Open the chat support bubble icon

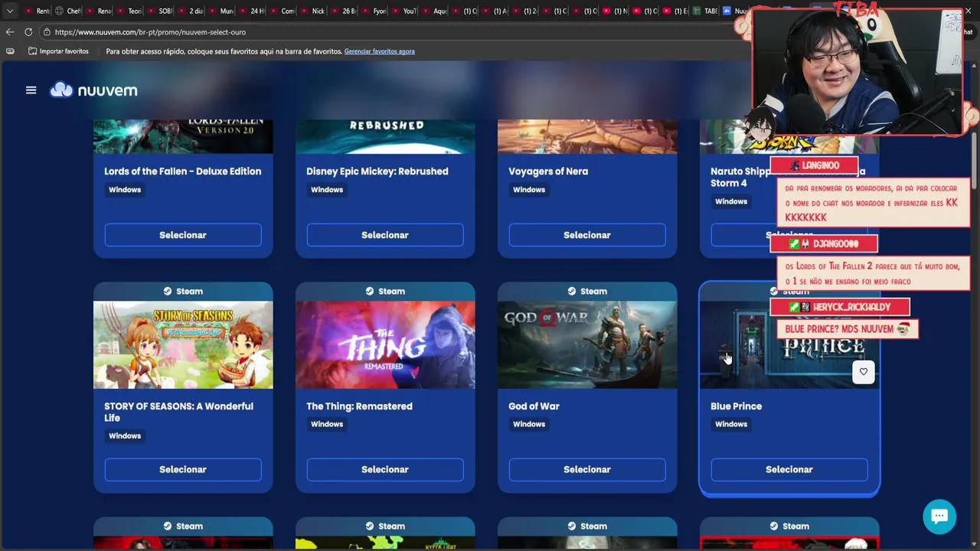point(939,517)
